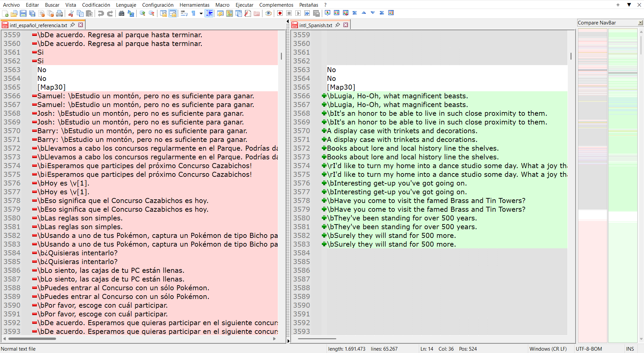Open the Pestañas menu
The height and width of the screenshot is (353, 644).
308,5
